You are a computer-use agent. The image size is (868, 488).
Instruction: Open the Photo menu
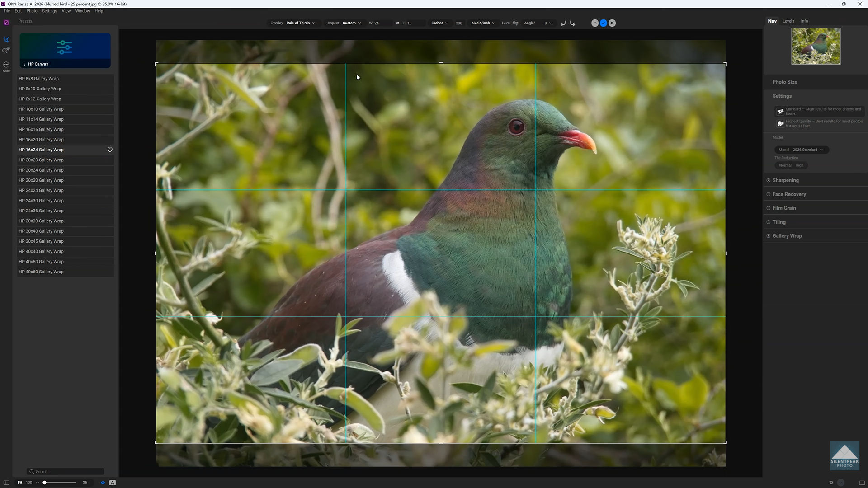coord(32,11)
